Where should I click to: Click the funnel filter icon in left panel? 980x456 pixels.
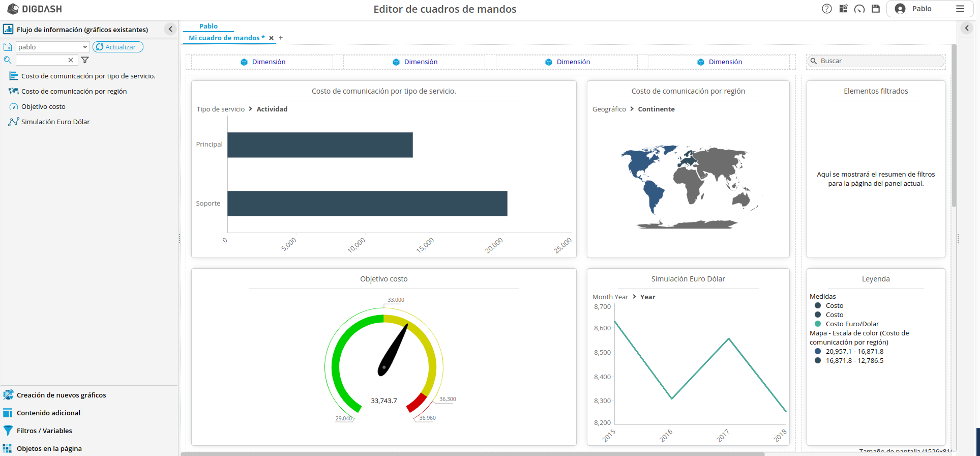pyautogui.click(x=85, y=60)
